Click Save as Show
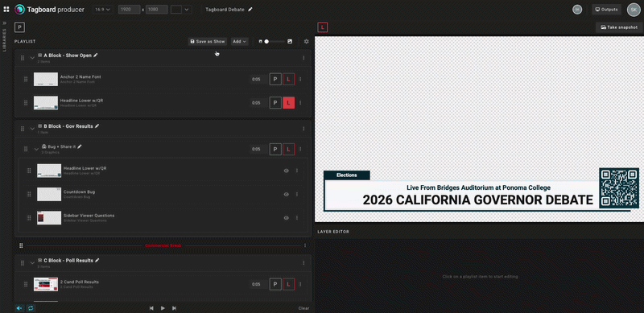644x313 pixels. pyautogui.click(x=208, y=42)
